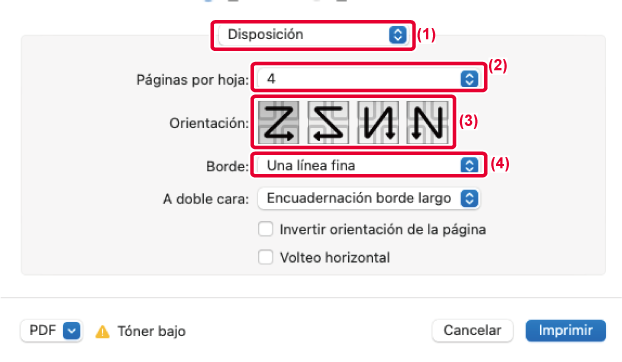
Task: Click the Borde popup arrows icon
Action: pyautogui.click(x=469, y=165)
